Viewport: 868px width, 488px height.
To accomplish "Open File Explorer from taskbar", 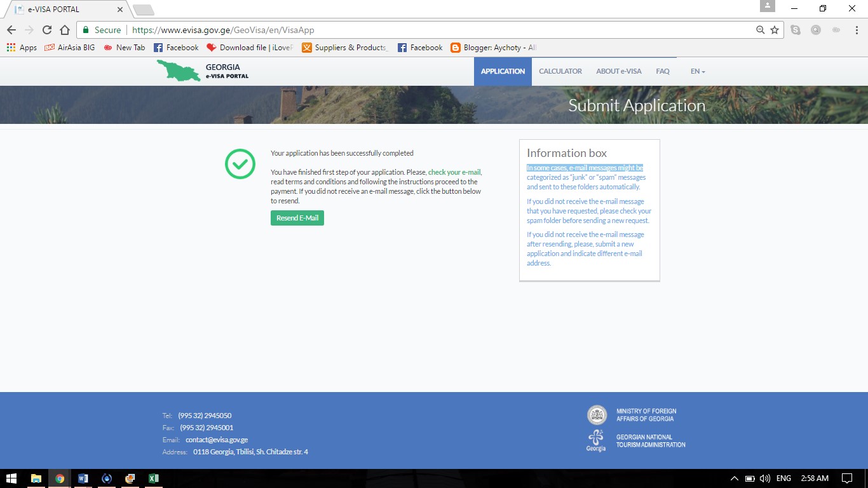I will [x=36, y=478].
